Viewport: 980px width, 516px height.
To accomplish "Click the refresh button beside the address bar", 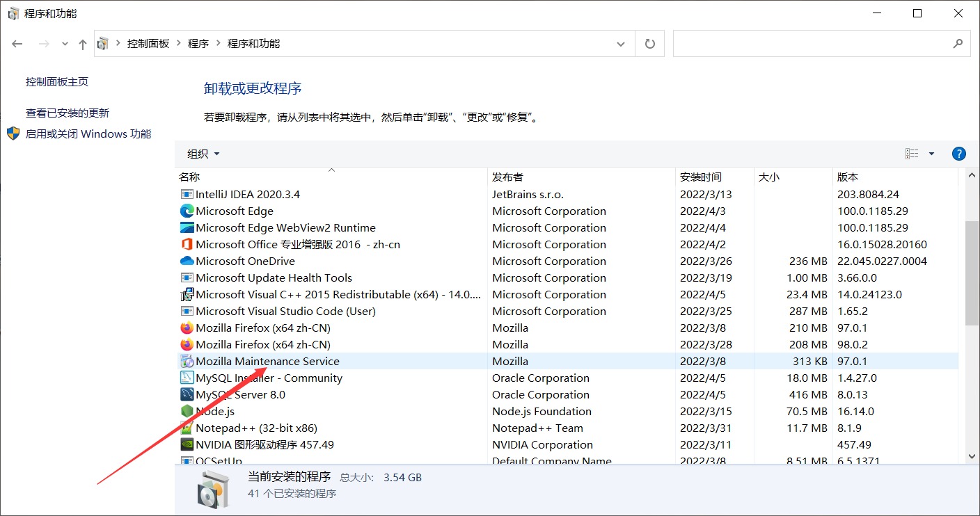I will pyautogui.click(x=650, y=44).
